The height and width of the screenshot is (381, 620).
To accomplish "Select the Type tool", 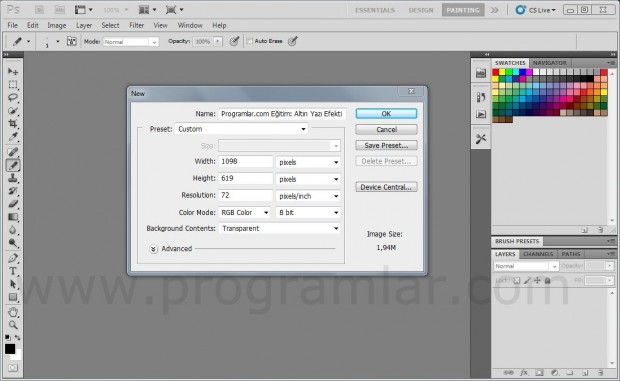I will (x=13, y=271).
